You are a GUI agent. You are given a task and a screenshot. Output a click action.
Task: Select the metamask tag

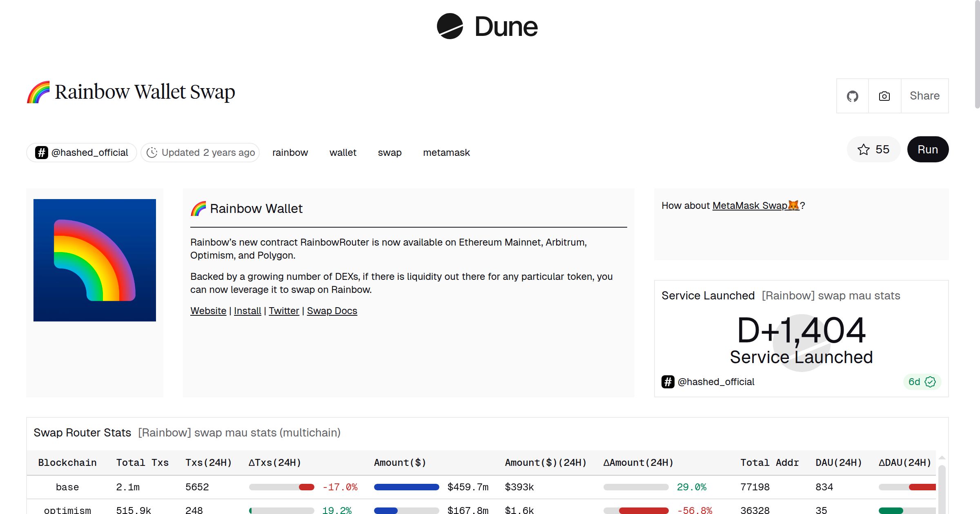coord(446,152)
